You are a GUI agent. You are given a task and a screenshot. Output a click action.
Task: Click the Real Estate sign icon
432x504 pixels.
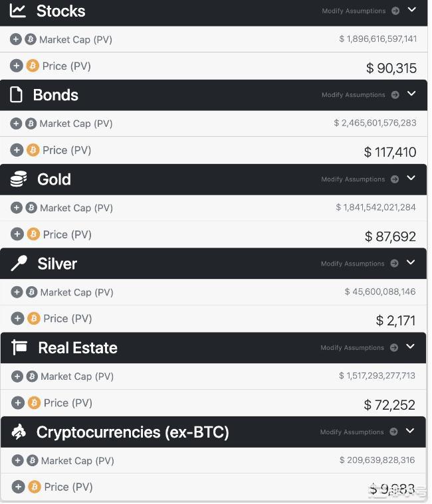[x=20, y=347]
